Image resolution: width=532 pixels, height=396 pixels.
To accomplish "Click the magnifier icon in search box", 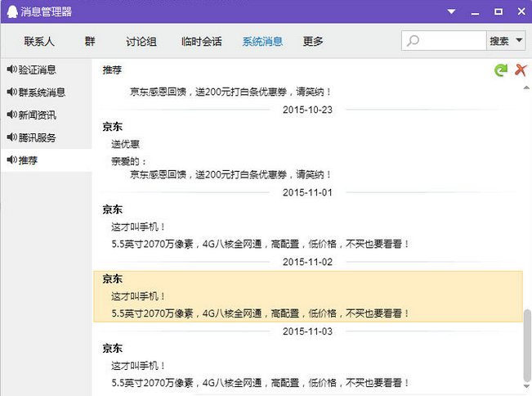I will [413, 41].
